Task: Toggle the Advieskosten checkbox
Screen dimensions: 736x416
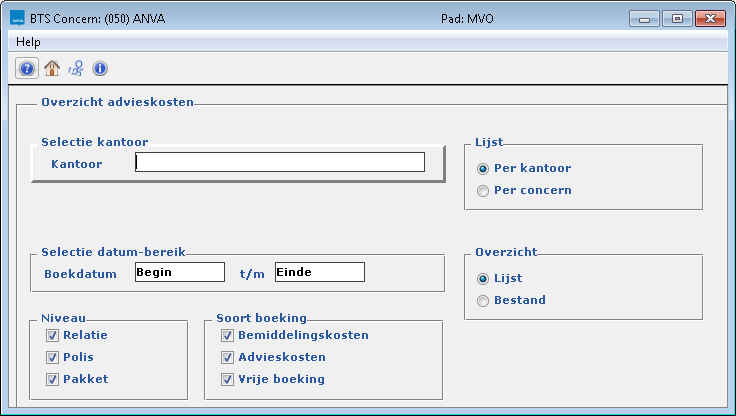Action: (226, 357)
